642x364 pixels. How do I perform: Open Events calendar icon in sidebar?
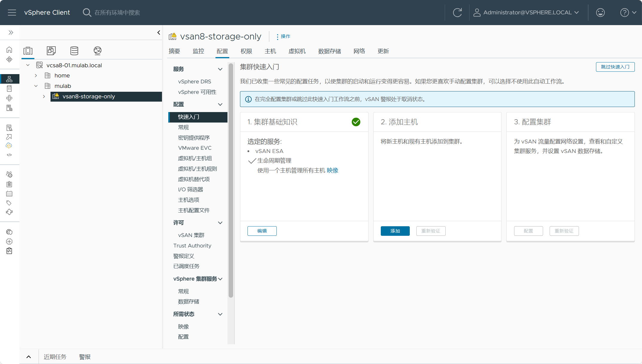[9, 194]
